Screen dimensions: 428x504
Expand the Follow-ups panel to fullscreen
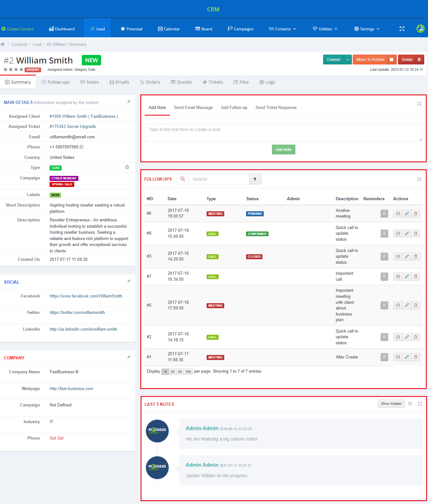coord(419,179)
